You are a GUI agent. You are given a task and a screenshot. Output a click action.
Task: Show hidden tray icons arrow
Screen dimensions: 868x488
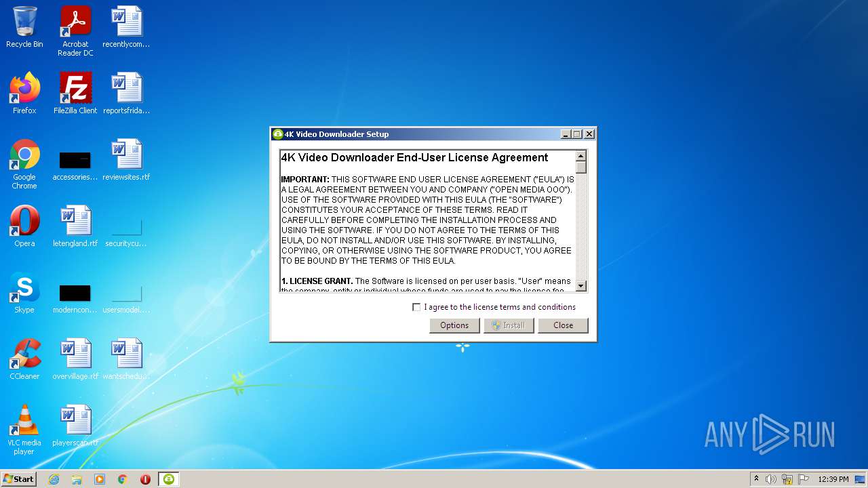[756, 479]
